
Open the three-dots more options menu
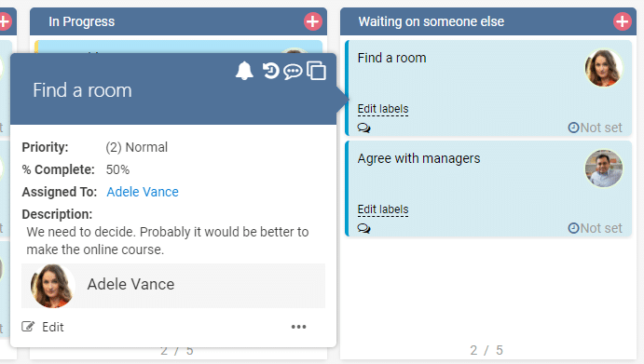[x=298, y=327]
